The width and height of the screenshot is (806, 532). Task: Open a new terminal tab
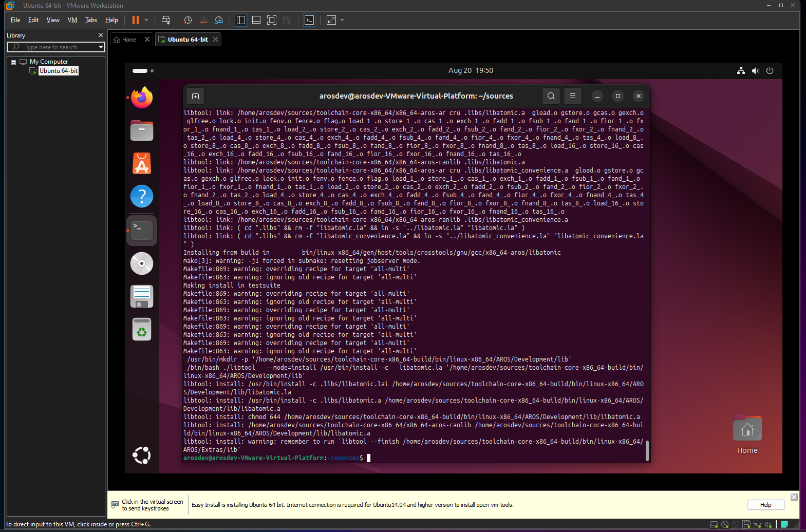(195, 96)
